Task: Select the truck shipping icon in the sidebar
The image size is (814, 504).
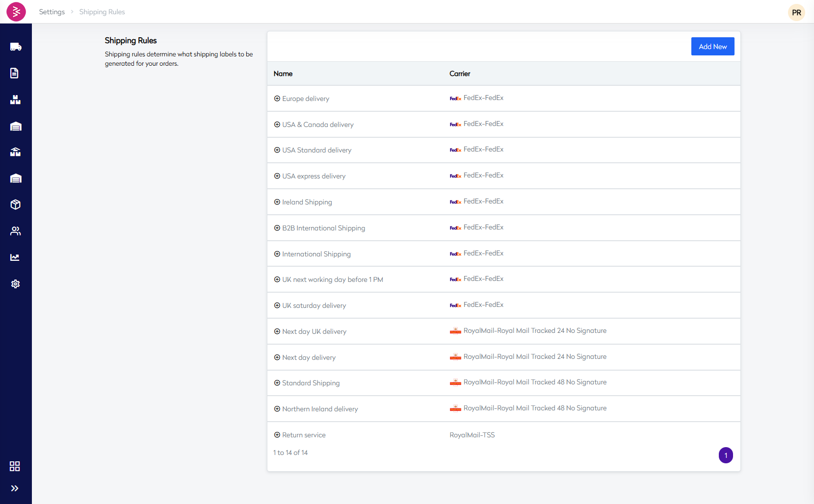Action: (16, 47)
